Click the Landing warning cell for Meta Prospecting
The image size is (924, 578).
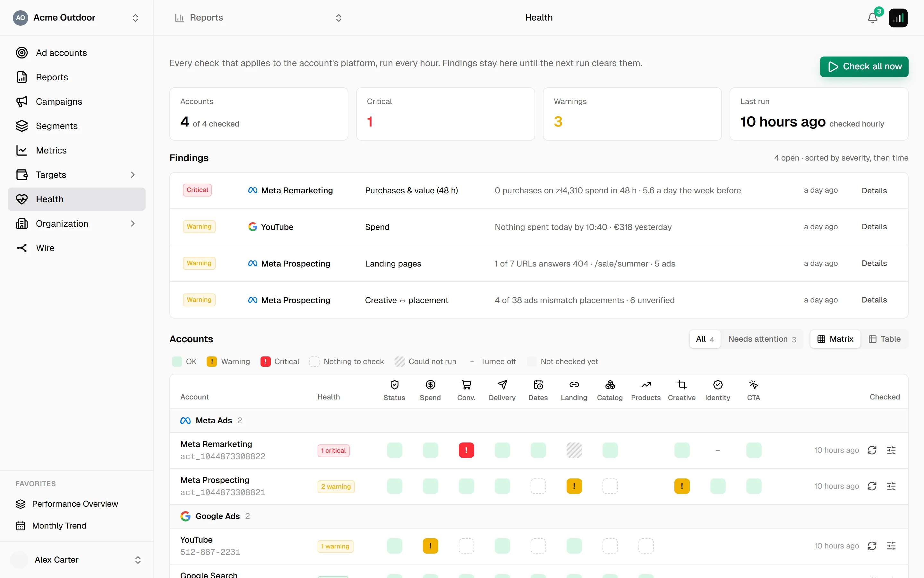(574, 486)
